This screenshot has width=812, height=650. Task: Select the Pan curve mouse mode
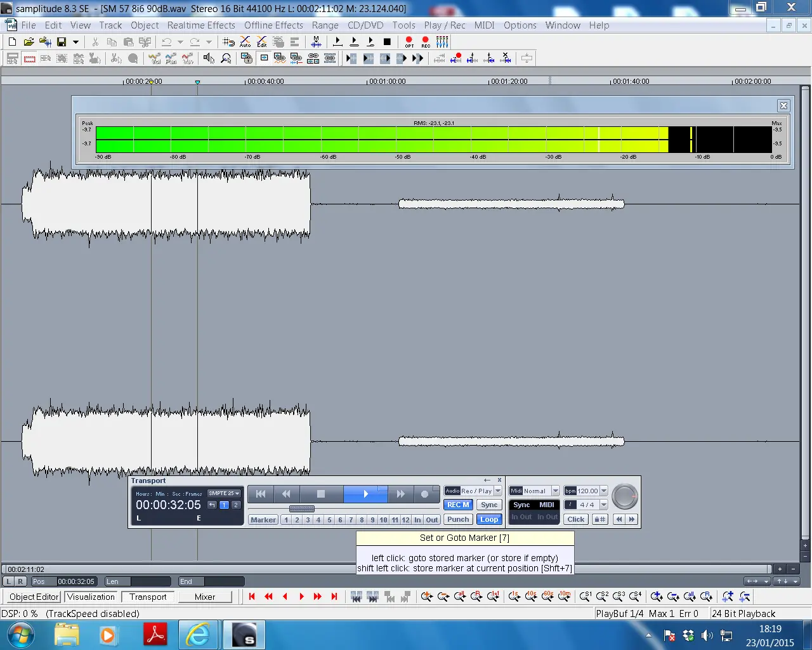click(x=171, y=58)
